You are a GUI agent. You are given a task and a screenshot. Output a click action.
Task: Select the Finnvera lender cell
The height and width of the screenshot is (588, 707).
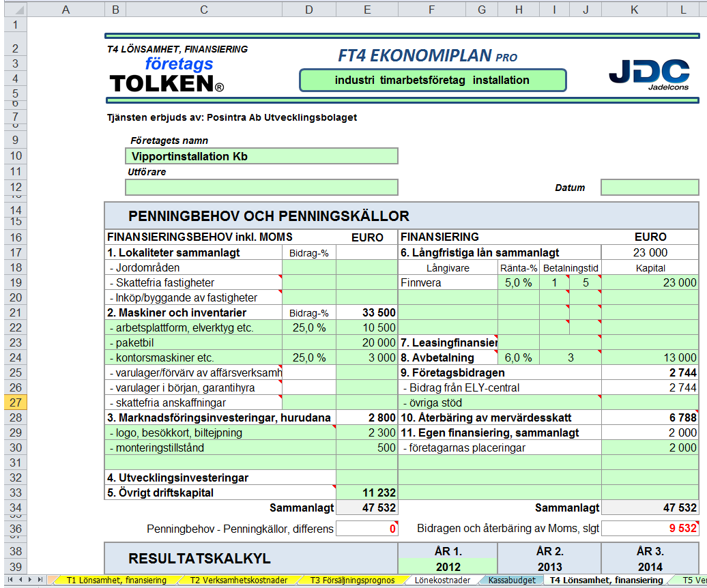tap(448, 282)
